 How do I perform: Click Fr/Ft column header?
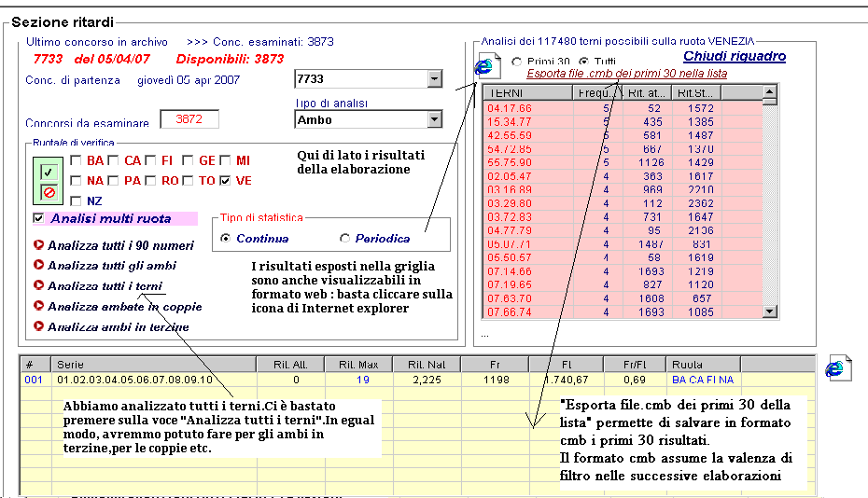coord(635,365)
